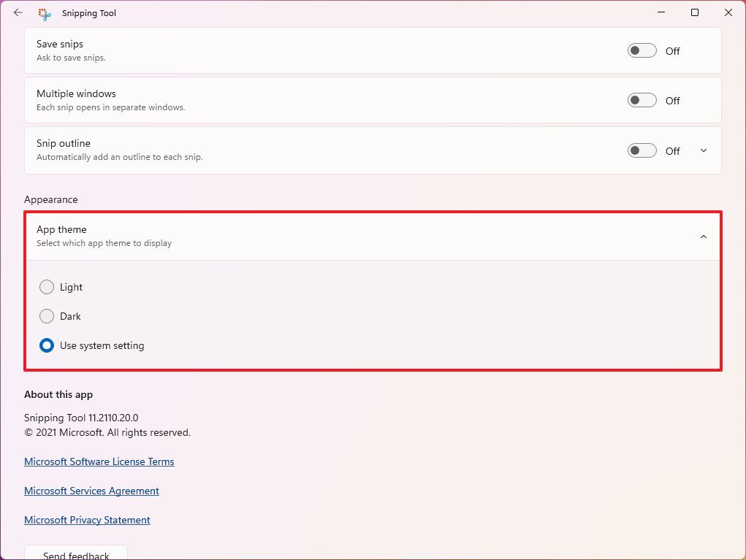This screenshot has height=560, width=746.
Task: Select the Light theme radio button
Action: pos(47,287)
